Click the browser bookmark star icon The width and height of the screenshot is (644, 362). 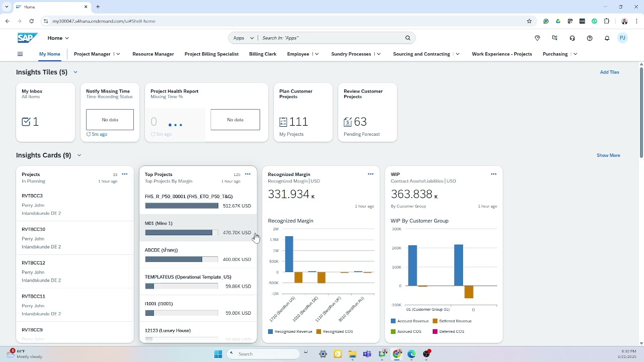click(529, 21)
